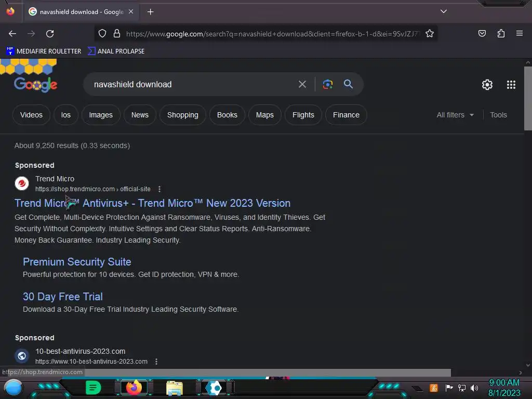Open the Firefox extensions puzzle icon
Image resolution: width=532 pixels, height=399 pixels.
pos(501,34)
